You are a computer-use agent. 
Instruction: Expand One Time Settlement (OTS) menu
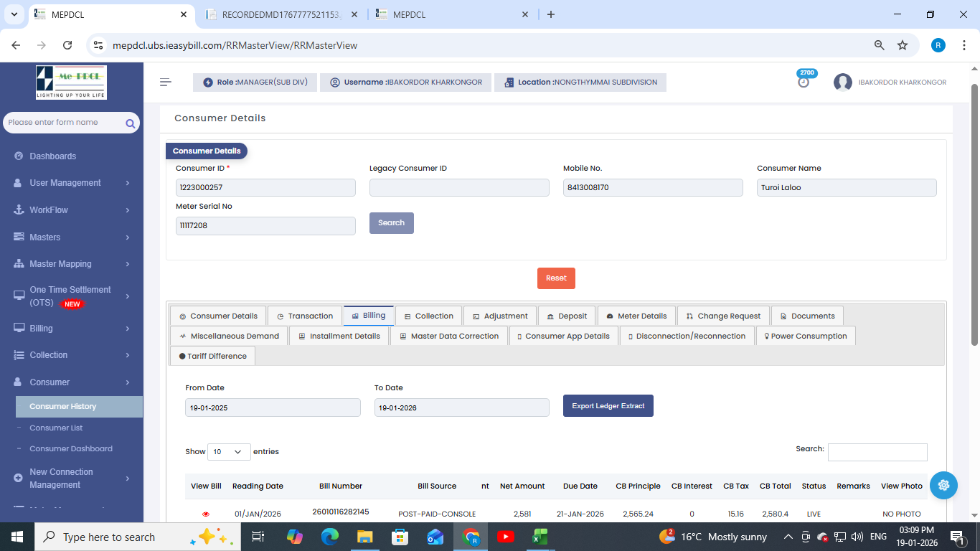(x=72, y=296)
